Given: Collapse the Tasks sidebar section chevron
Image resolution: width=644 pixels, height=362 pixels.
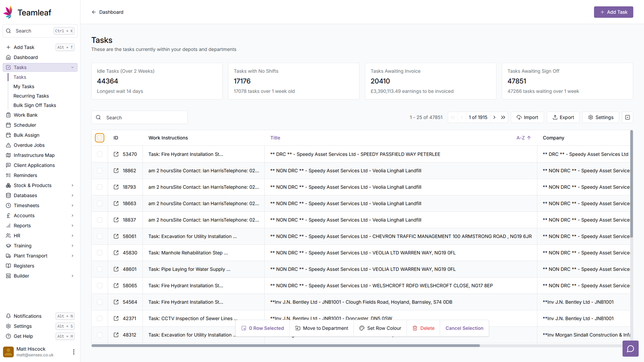Looking at the screenshot, I should pos(72,67).
